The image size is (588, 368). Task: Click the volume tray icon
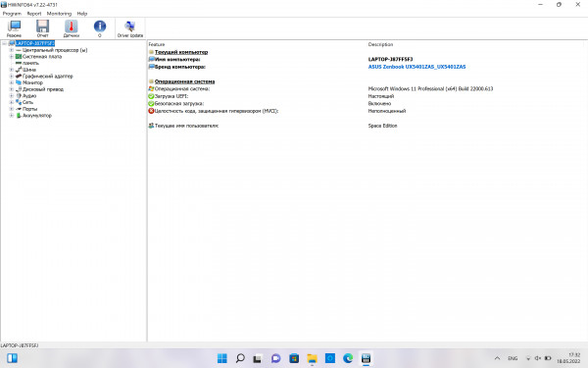pos(538,358)
